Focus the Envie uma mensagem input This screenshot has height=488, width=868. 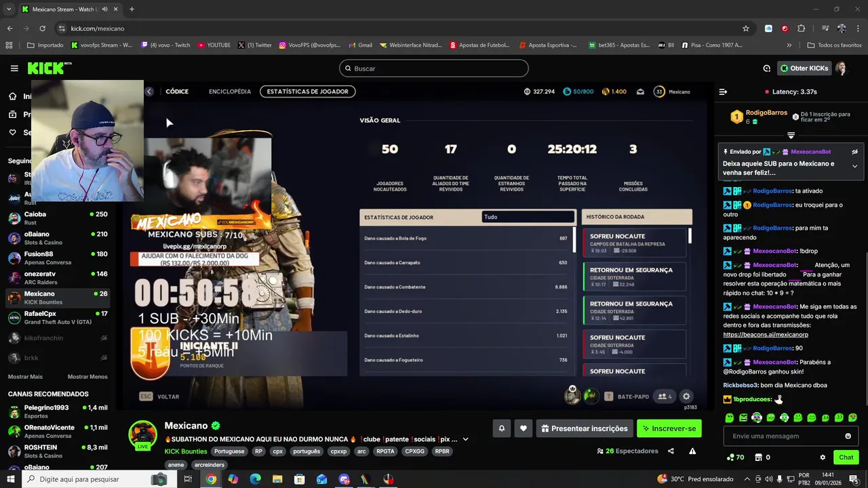[784, 436]
